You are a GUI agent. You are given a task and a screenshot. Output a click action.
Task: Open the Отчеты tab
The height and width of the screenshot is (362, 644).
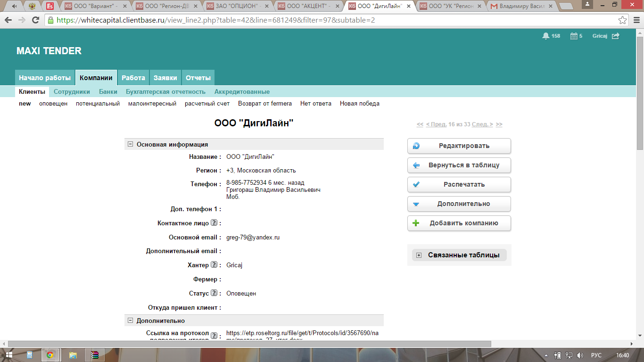tap(198, 78)
